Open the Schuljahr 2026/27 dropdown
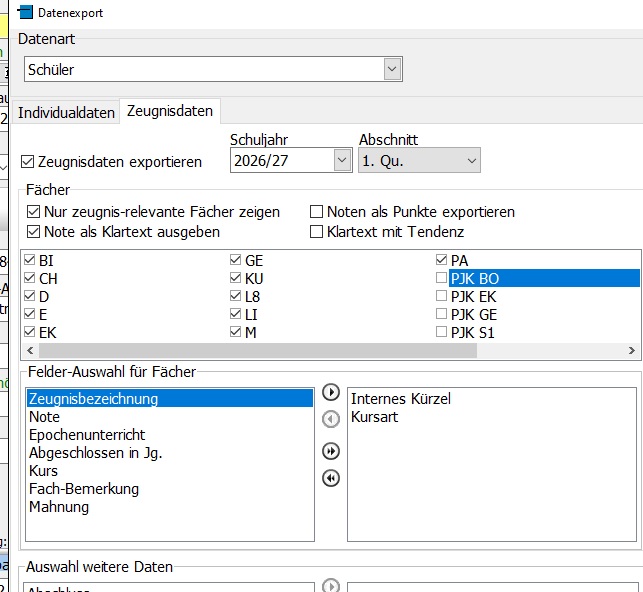This screenshot has height=592, width=643. (342, 160)
